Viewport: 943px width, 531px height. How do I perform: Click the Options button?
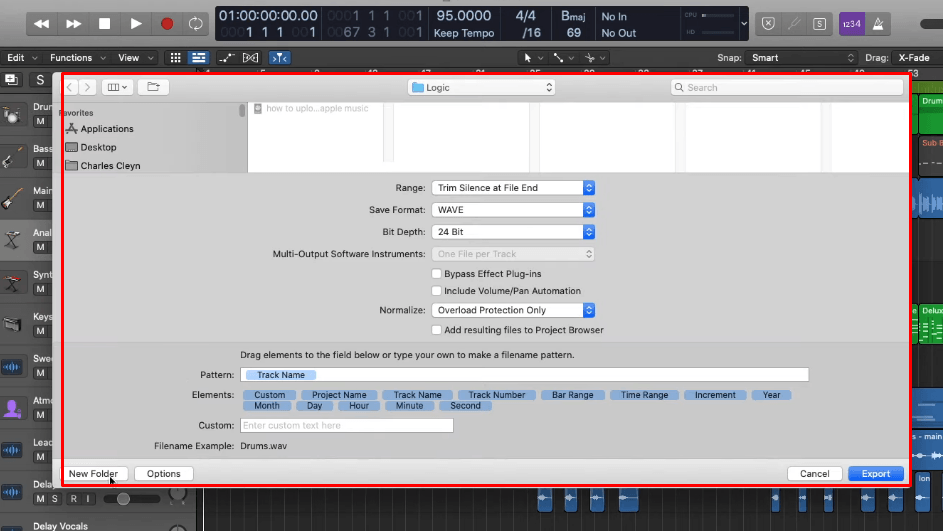coord(164,474)
